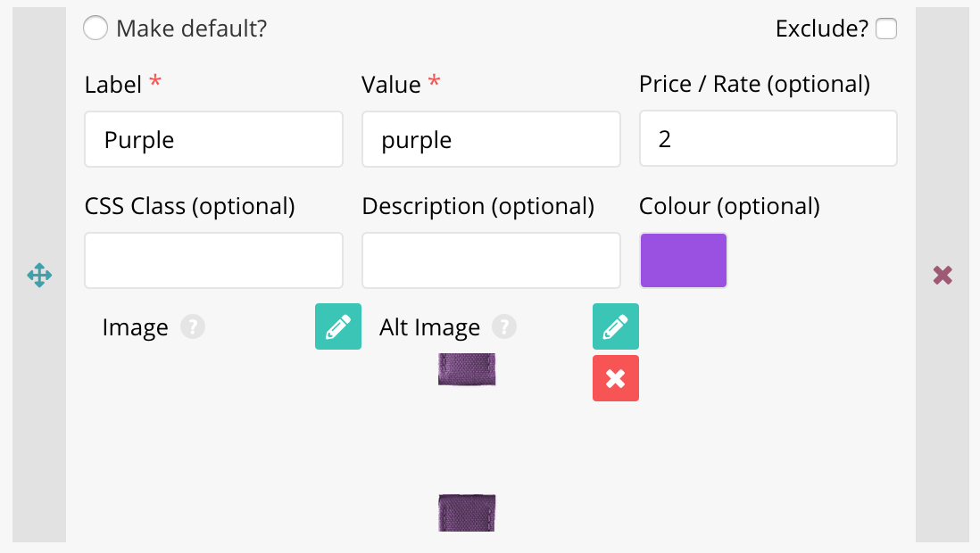Image resolution: width=980 pixels, height=553 pixels.
Task: Focus the Value field containing purple
Action: click(x=491, y=139)
